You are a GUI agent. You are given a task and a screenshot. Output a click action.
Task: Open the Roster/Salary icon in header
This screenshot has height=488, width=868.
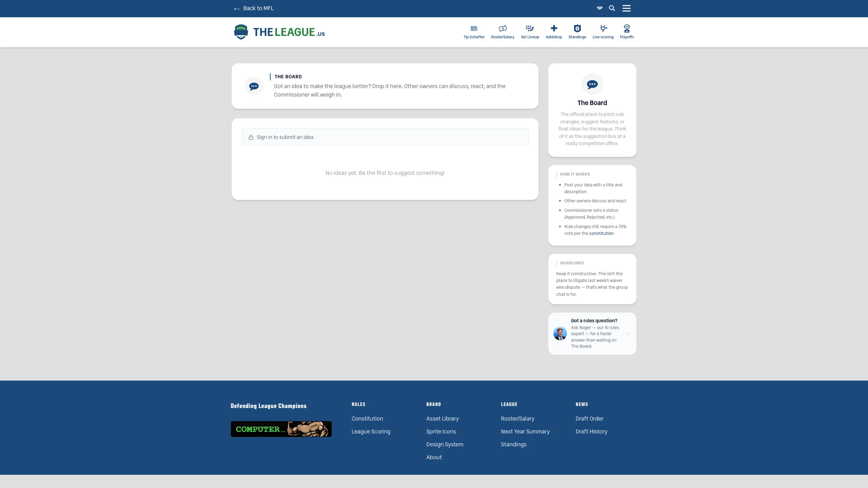[x=502, y=28]
